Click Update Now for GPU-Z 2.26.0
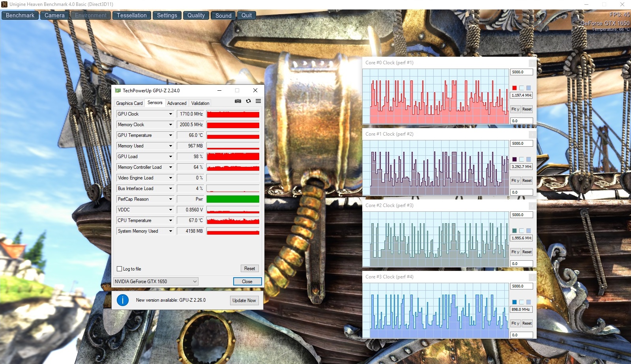The image size is (631, 364). click(244, 301)
